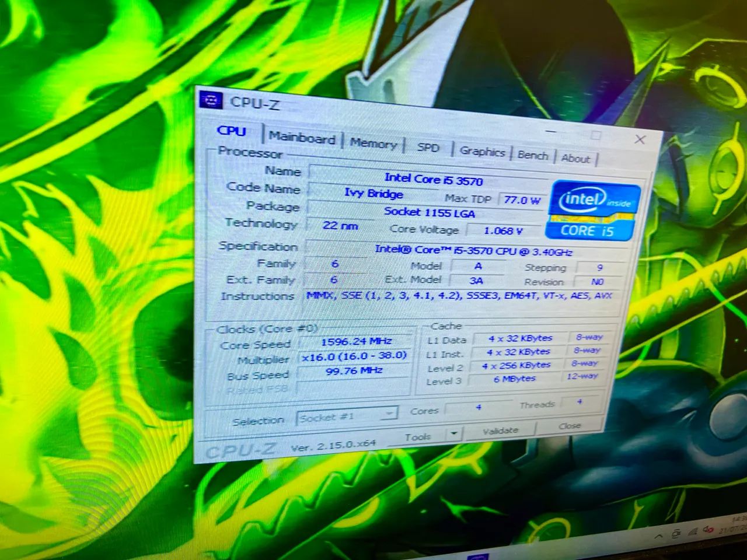
Task: Click the Level 3 size 6 MBytes
Action: [x=515, y=379]
